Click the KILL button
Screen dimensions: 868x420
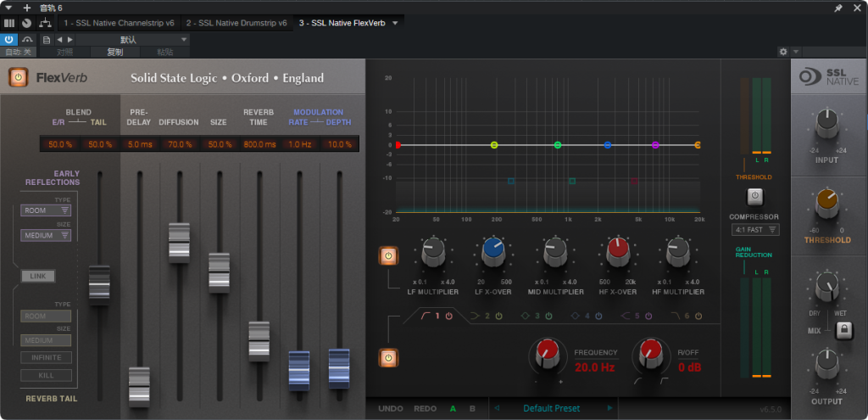coord(46,375)
